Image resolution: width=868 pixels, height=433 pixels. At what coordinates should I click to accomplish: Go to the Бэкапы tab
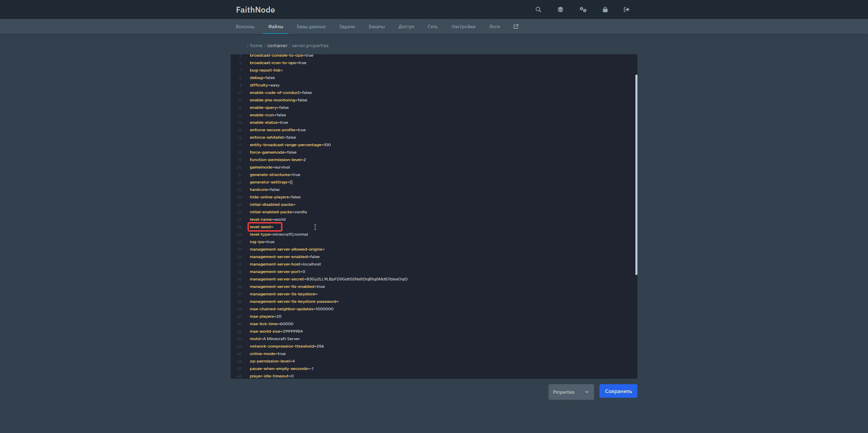(376, 26)
